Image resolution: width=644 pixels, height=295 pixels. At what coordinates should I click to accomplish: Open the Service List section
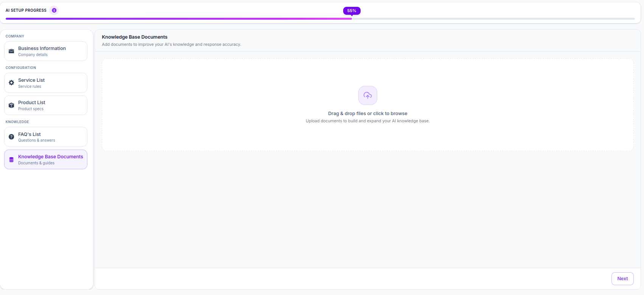click(46, 83)
